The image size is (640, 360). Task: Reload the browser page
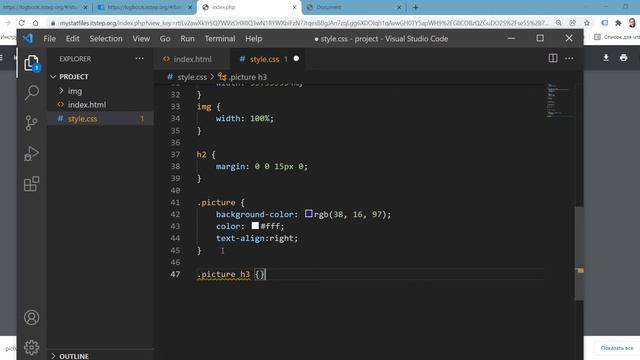pos(22,23)
